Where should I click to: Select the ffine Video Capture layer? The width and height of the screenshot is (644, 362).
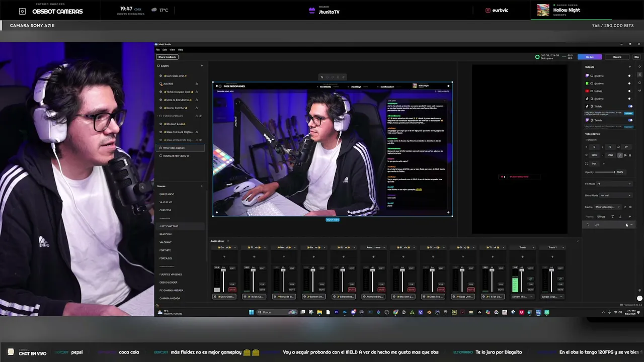[x=180, y=148]
